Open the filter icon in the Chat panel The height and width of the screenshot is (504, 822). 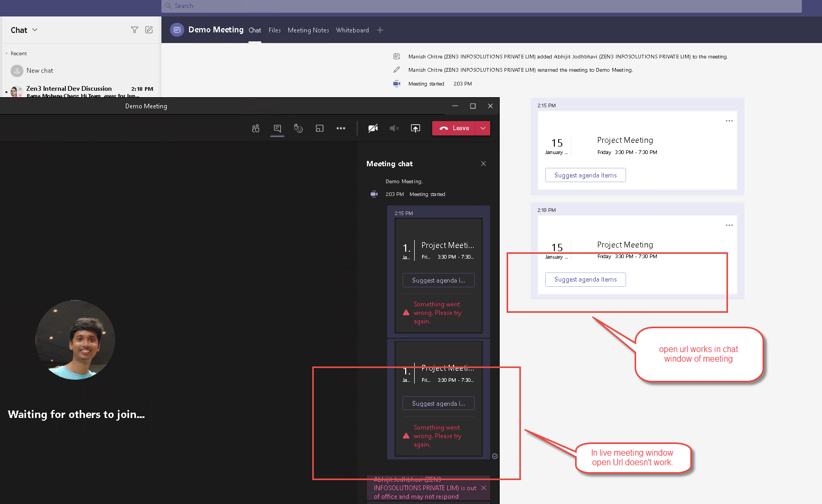(134, 30)
